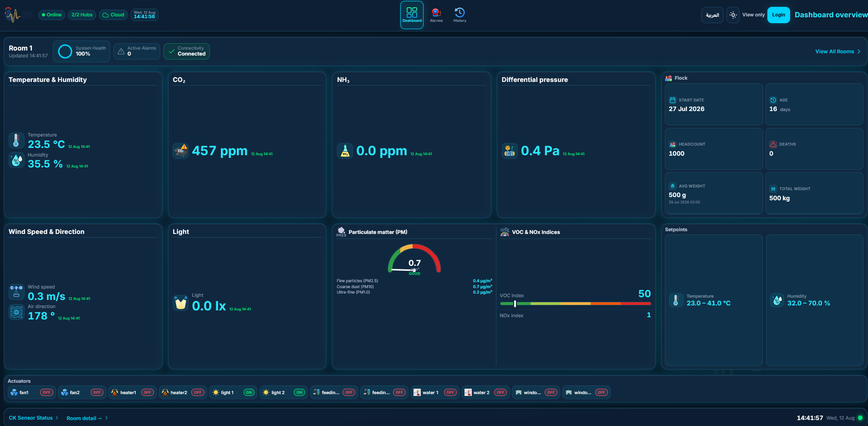Click the 27 Jul 2026 start date
The image size is (868, 426).
pyautogui.click(x=686, y=109)
